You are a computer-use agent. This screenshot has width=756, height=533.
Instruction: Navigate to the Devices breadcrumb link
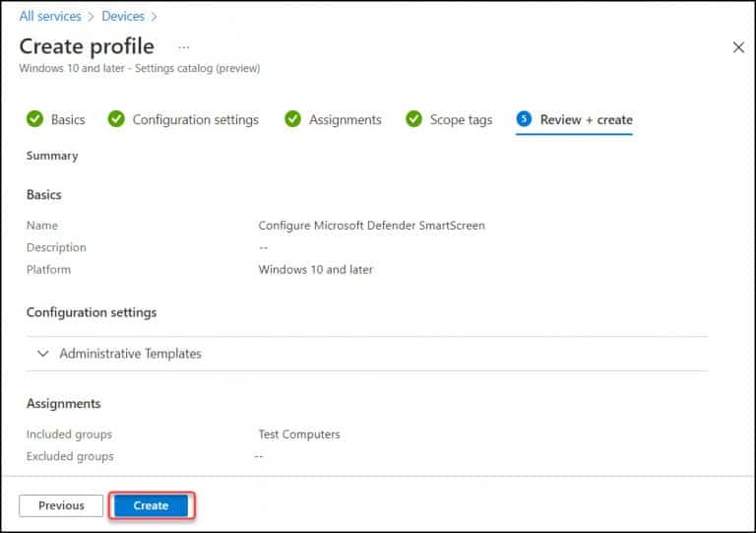(123, 16)
